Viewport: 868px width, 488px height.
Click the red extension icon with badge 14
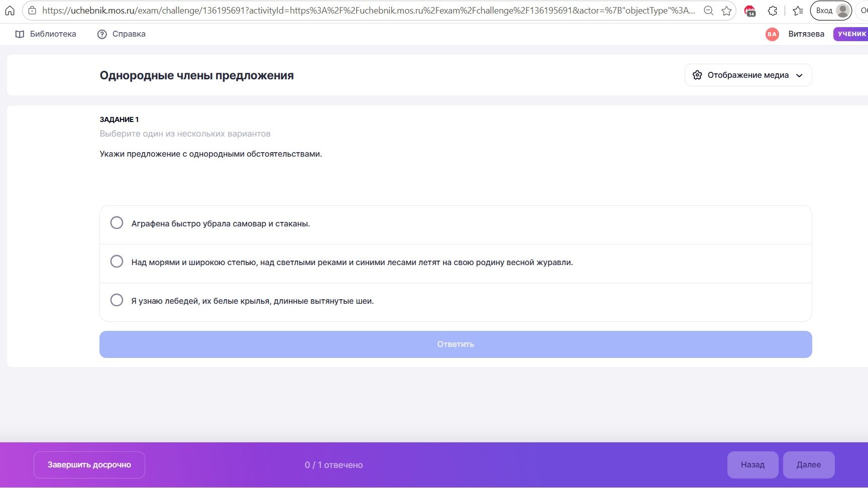749,11
